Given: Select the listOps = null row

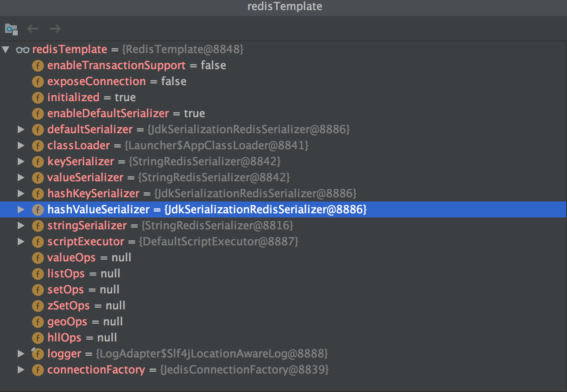Looking at the screenshot, I should pos(283,274).
